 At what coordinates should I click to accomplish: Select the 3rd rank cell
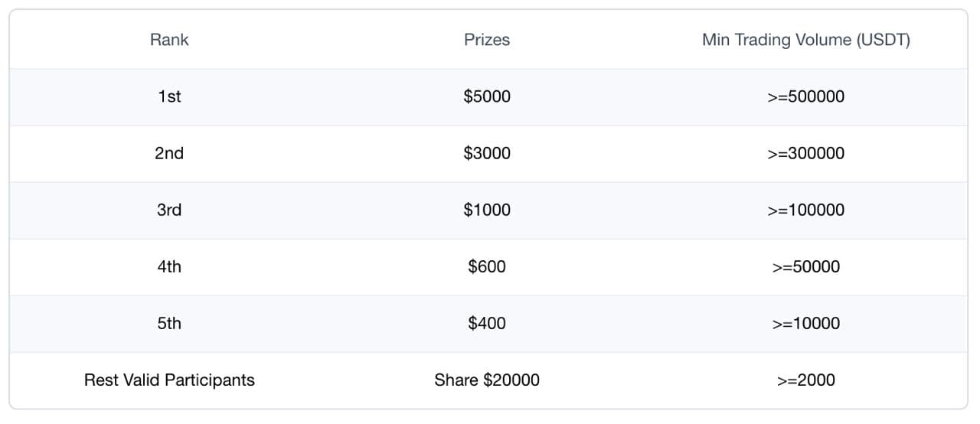click(x=169, y=210)
